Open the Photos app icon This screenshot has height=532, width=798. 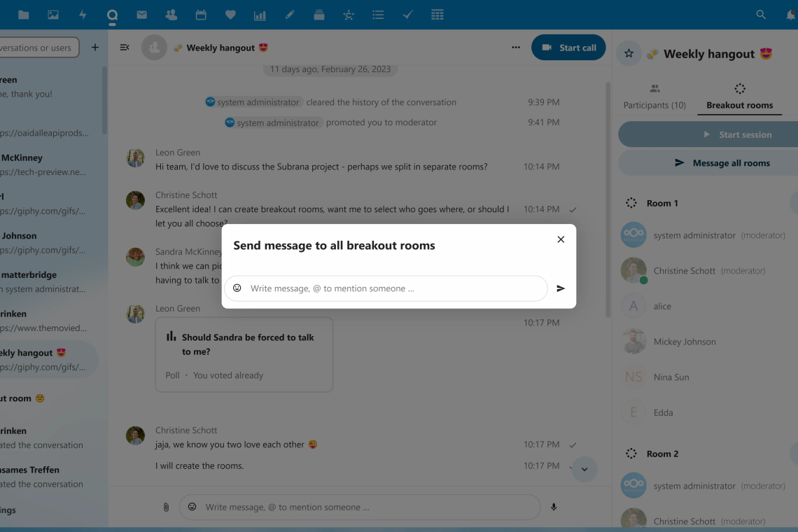(x=53, y=15)
